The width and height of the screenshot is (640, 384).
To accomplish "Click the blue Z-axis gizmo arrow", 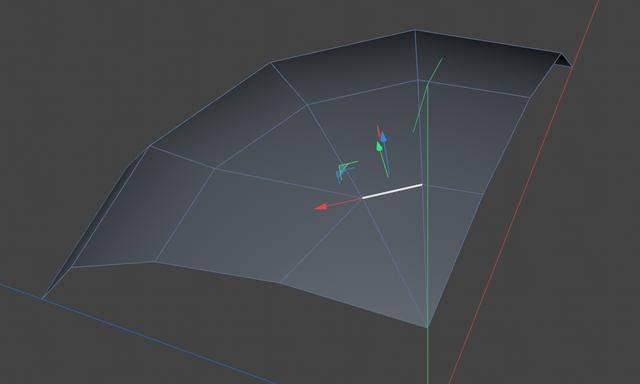I will tap(383, 137).
